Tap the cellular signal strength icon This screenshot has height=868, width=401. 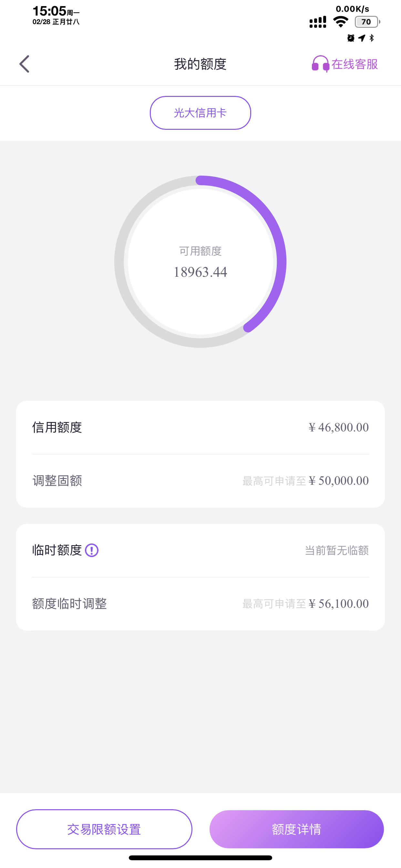[318, 22]
